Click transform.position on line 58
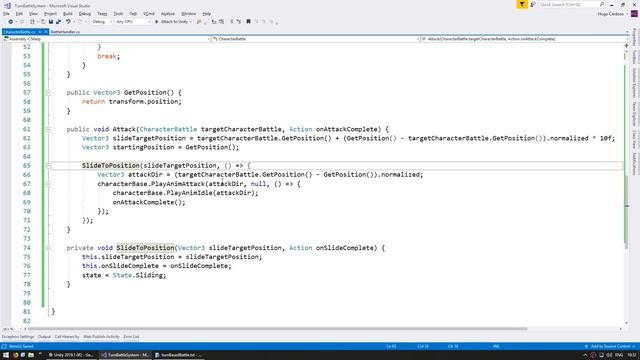640x360 pixels. [143, 102]
